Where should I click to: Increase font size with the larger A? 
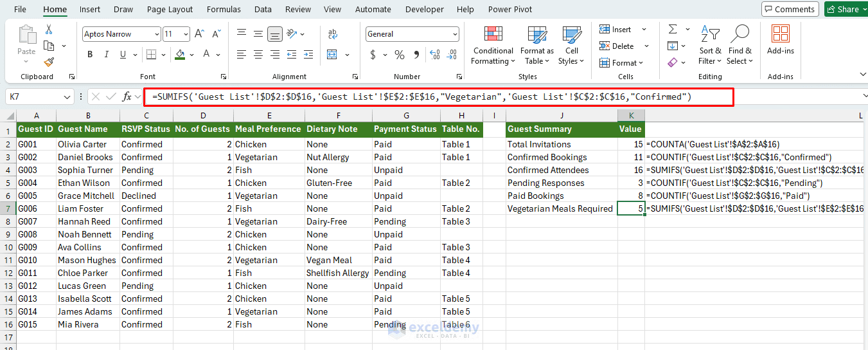(x=199, y=34)
